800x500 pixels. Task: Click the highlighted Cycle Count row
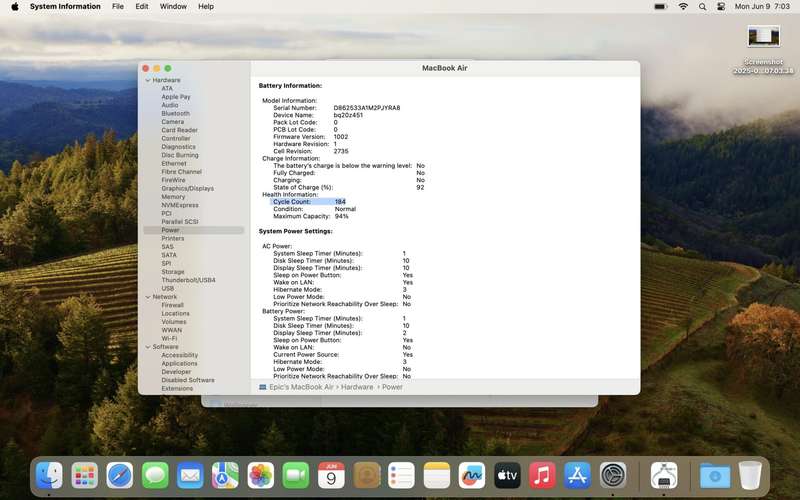pyautogui.click(x=308, y=202)
